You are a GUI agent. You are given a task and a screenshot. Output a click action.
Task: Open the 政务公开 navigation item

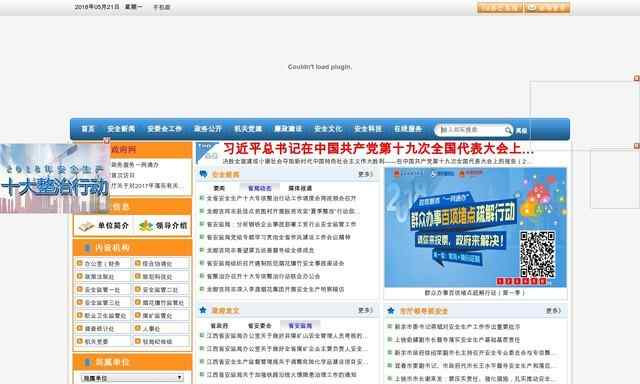click(208, 129)
